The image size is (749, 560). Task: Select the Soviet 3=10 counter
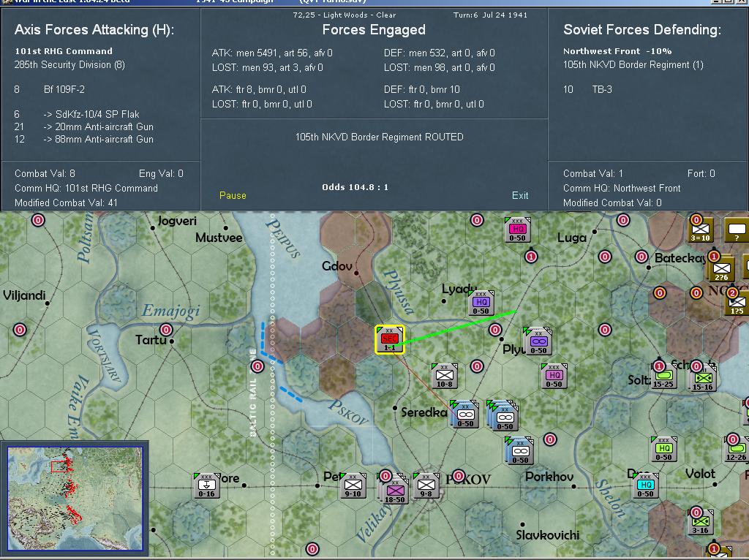tap(701, 230)
